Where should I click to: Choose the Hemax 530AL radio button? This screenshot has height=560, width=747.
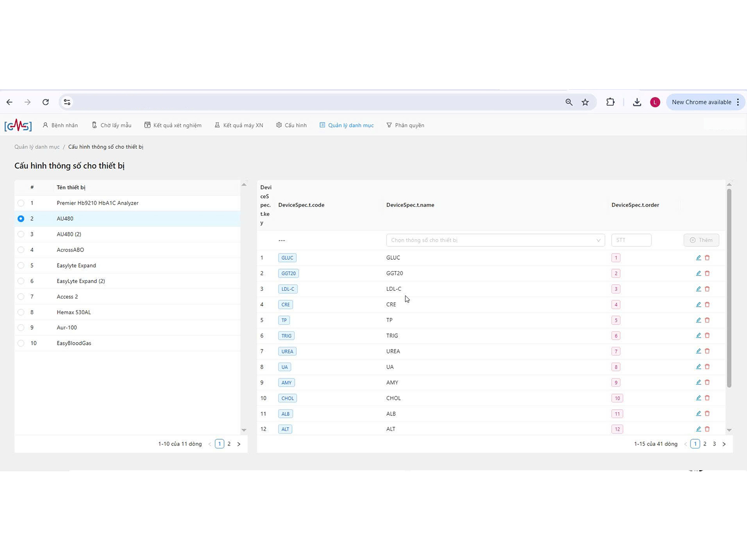[x=21, y=312]
